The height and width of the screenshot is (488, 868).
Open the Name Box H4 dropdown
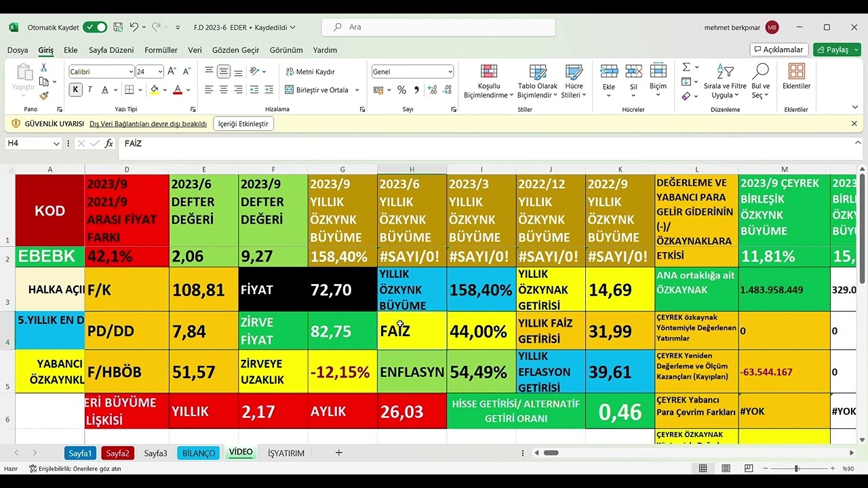coord(56,144)
